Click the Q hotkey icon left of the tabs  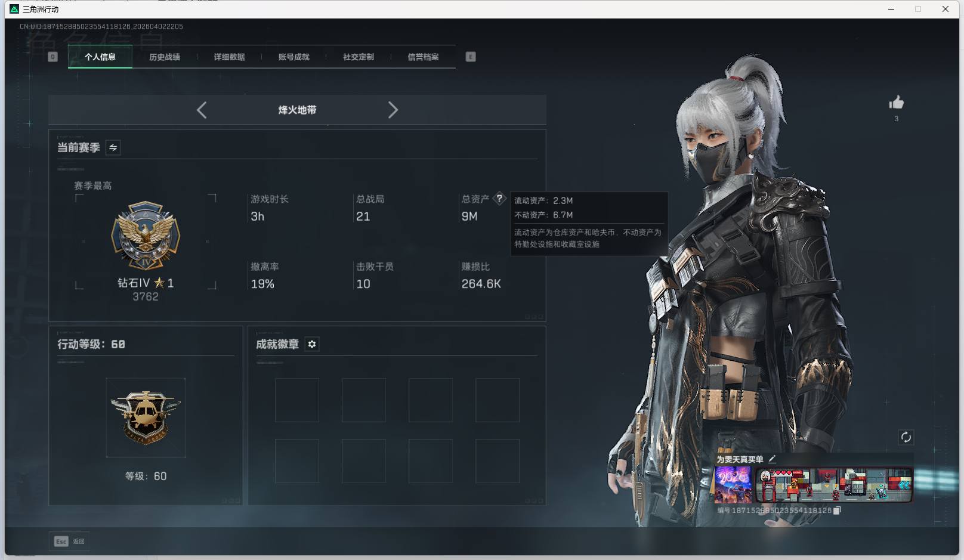tap(52, 57)
